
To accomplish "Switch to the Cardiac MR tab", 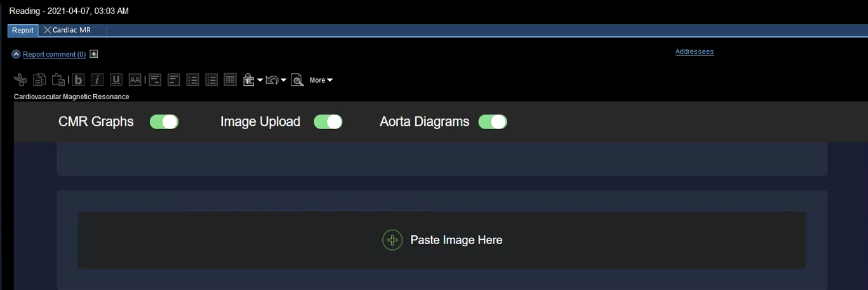I will click(x=71, y=31).
